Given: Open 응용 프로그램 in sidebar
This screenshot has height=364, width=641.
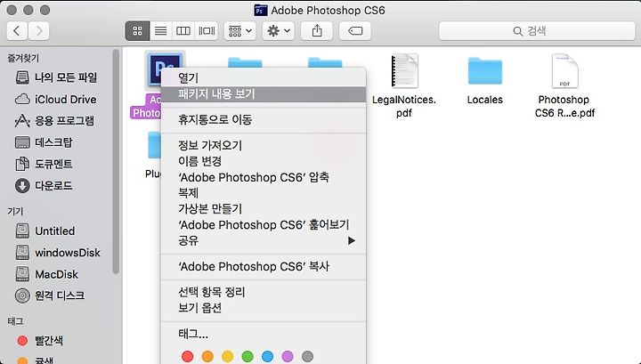Looking at the screenshot, I should click(54, 121).
